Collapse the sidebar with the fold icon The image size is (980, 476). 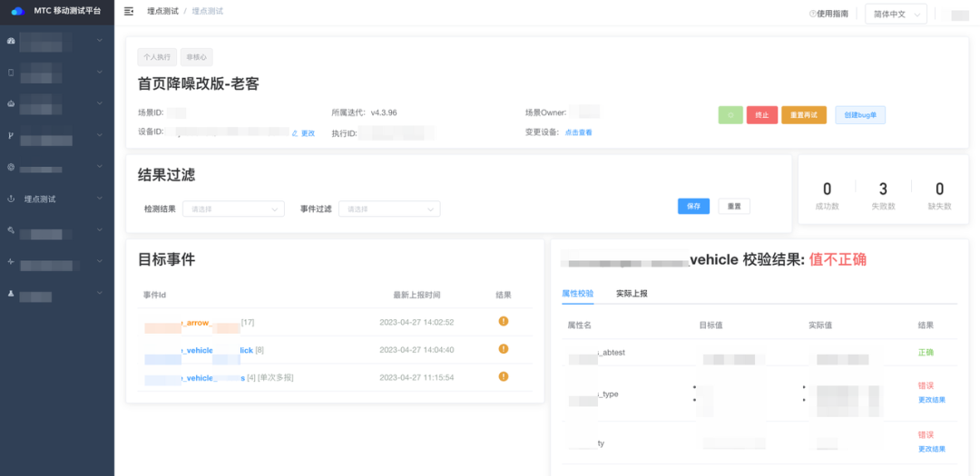pos(129,11)
